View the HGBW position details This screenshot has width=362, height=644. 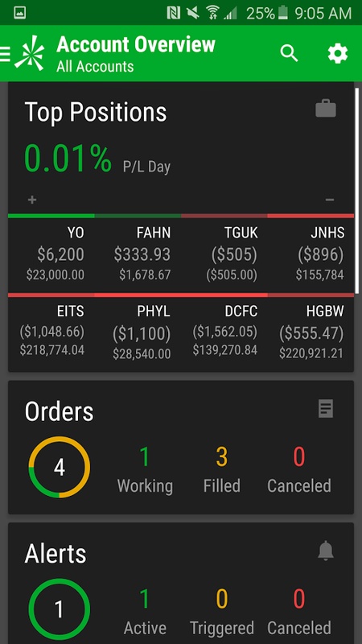pyautogui.click(x=311, y=332)
